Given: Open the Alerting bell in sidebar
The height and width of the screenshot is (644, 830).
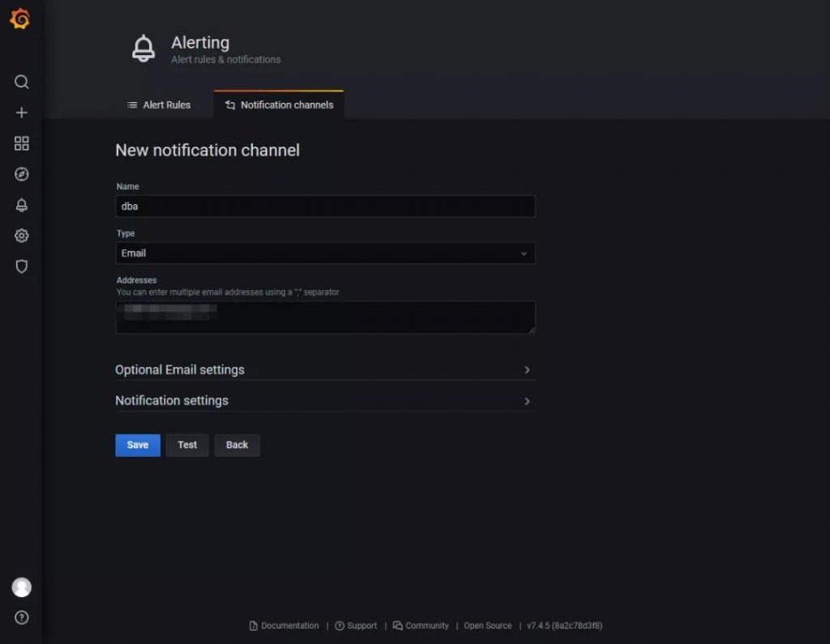Looking at the screenshot, I should (22, 205).
